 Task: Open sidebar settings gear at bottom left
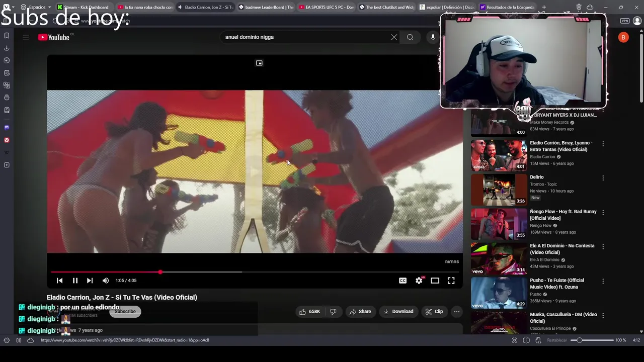click(7, 340)
